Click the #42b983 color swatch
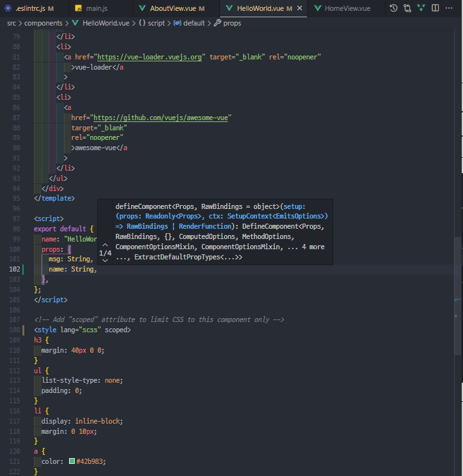The width and height of the screenshot is (463, 476). [72, 461]
